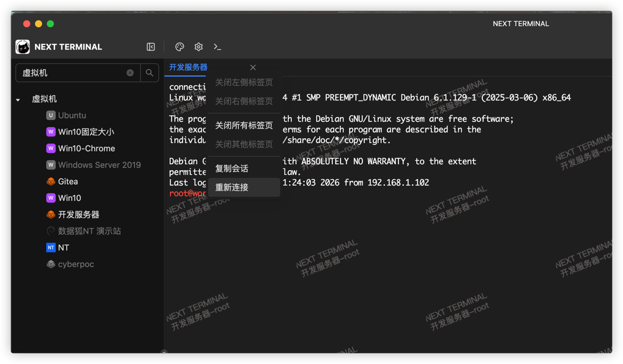Screen dimensions: 623x364
Task: Collapse the 虚拟机 tree group
Action: tap(18, 100)
